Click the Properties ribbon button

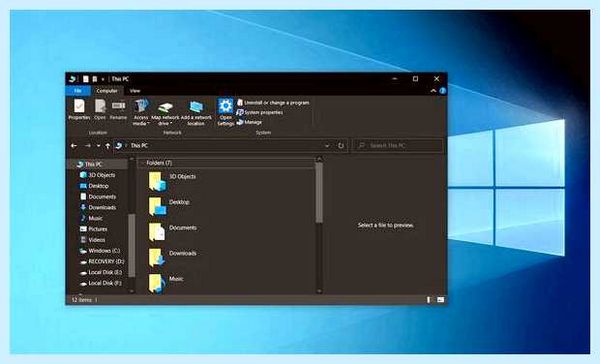click(79, 109)
